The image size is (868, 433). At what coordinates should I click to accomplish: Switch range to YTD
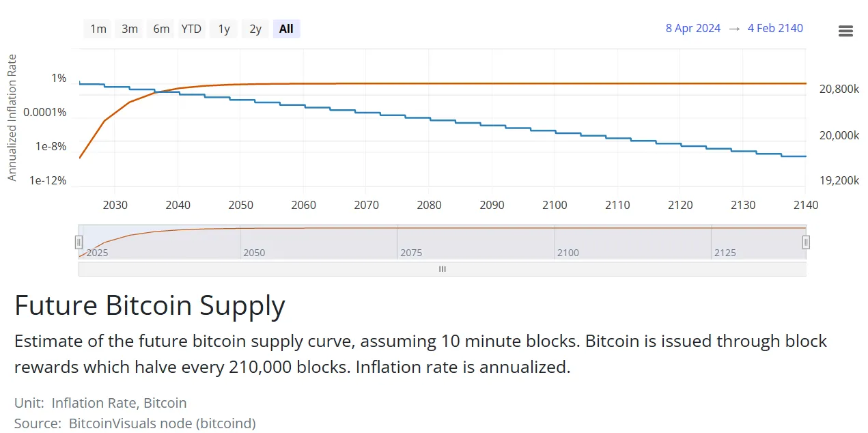[x=191, y=29]
